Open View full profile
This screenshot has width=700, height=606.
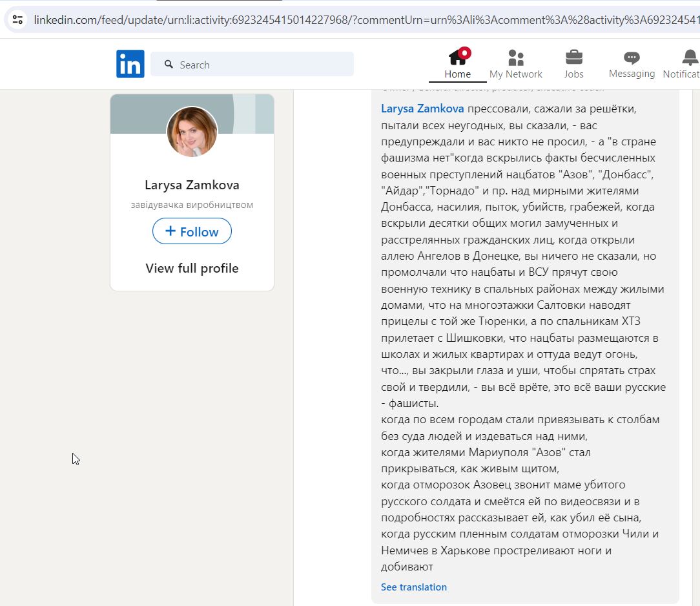pos(192,267)
